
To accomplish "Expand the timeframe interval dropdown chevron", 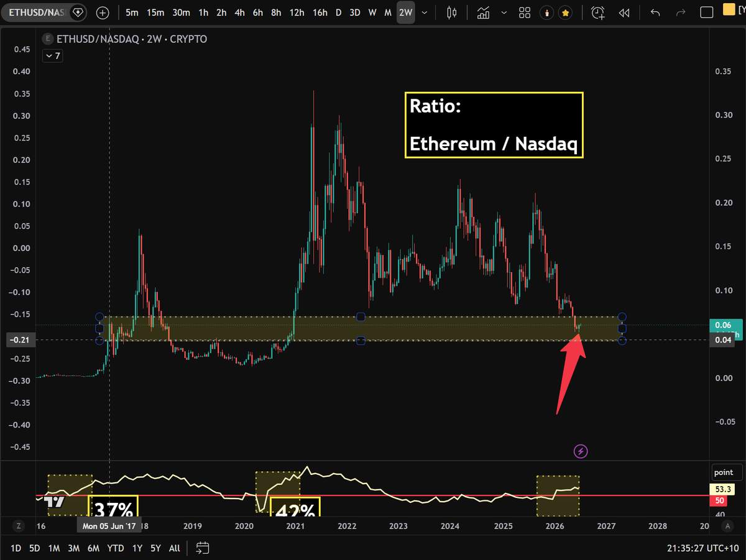I will click(425, 12).
